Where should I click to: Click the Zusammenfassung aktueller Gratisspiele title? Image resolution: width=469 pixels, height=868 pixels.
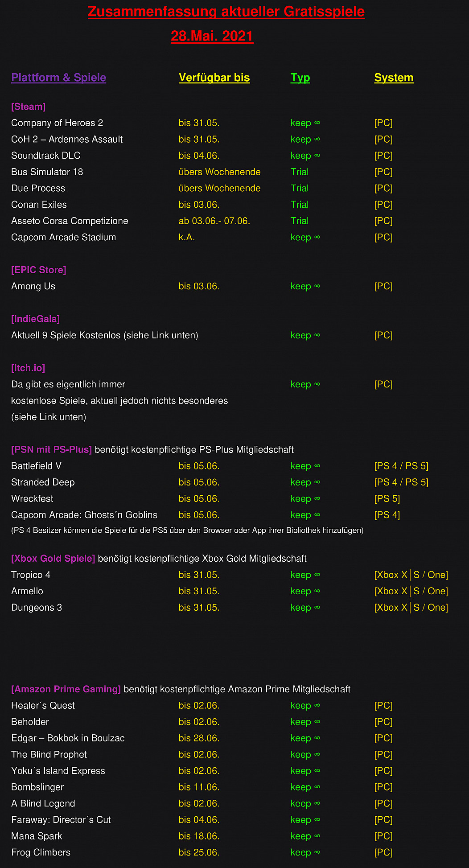click(x=226, y=12)
